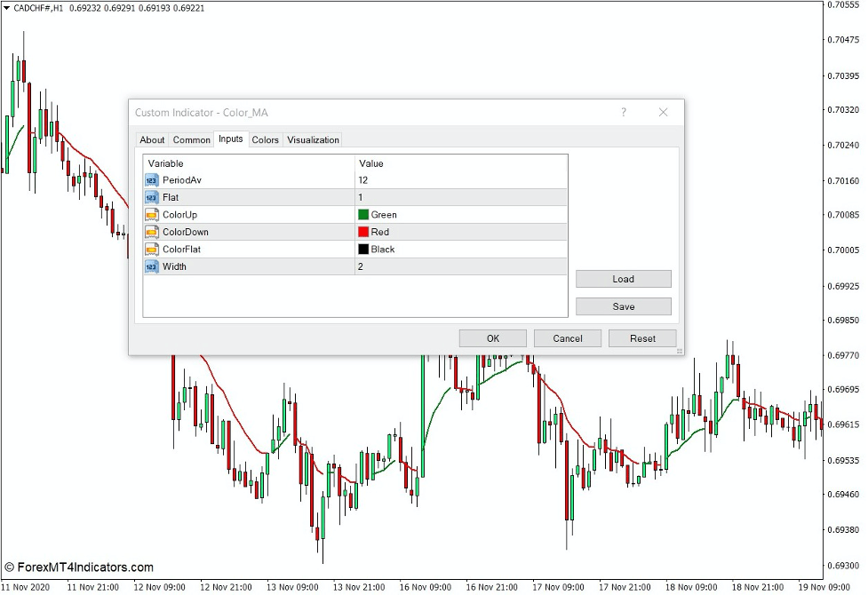Click the help question mark in the dialog titlebar

pos(623,112)
